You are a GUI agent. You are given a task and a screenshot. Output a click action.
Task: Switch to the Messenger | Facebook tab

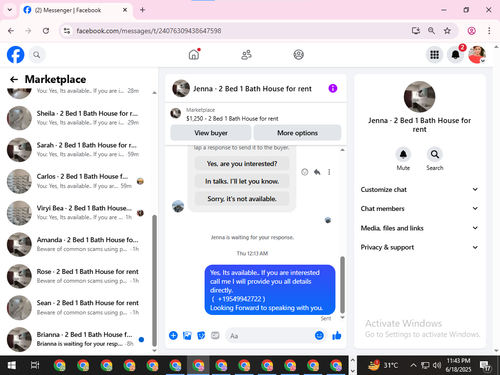[x=76, y=10]
